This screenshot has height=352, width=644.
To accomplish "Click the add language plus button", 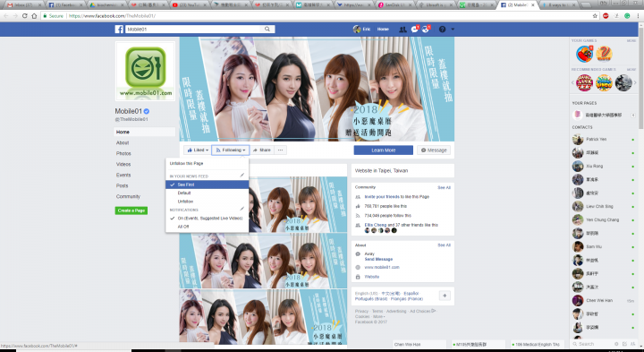I will click(x=445, y=296).
